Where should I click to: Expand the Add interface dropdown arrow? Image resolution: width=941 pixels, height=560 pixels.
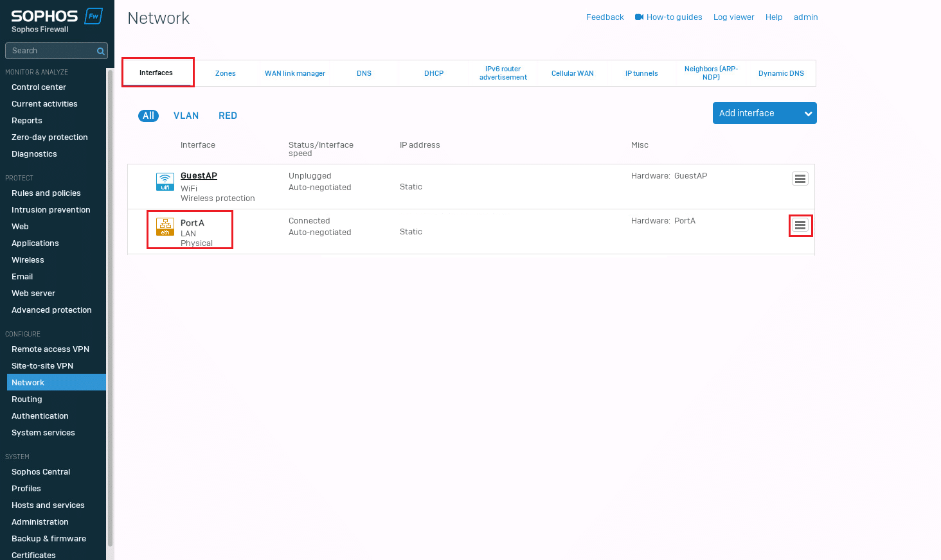point(808,114)
